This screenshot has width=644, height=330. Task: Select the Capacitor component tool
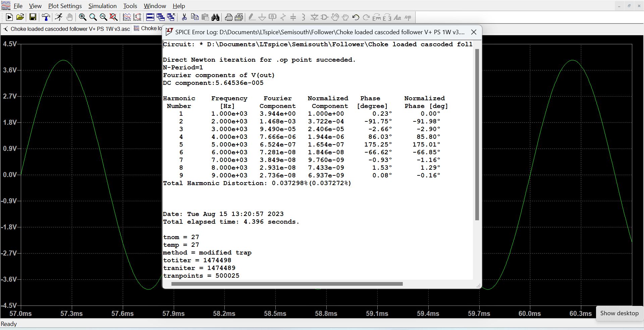(x=293, y=17)
